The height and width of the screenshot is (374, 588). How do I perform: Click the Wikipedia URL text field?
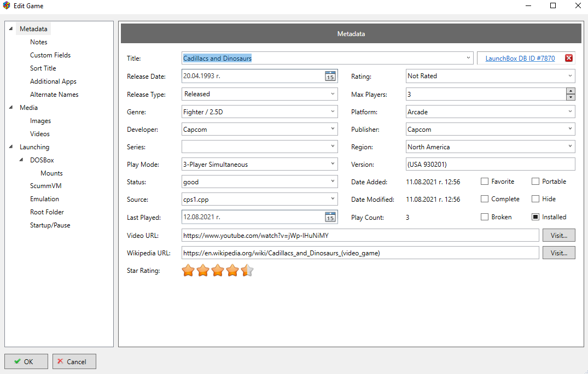360,253
